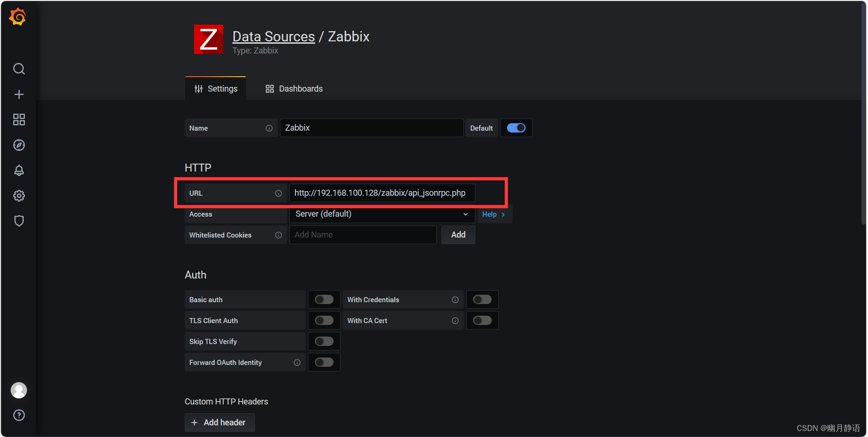Enable the With CA Cert switch

pos(482,320)
